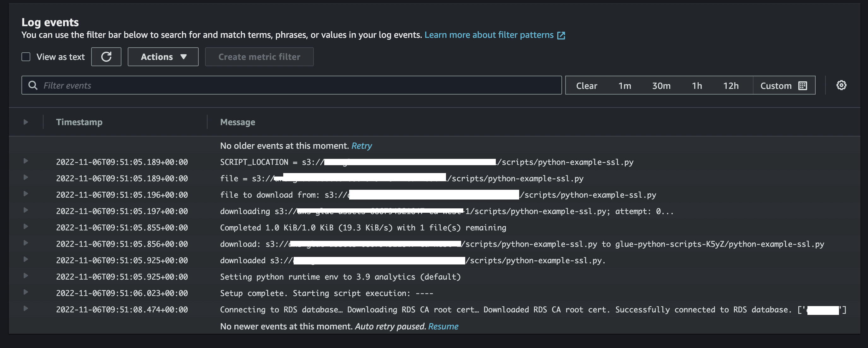Open the log events settings gear
This screenshot has height=348, width=868.
pos(841,85)
